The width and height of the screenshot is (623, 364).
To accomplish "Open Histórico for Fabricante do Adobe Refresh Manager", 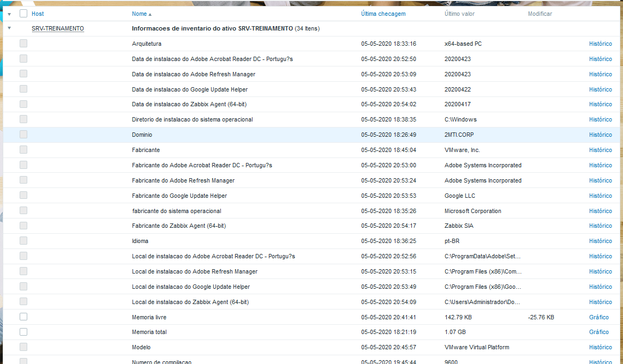I will pyautogui.click(x=600, y=180).
